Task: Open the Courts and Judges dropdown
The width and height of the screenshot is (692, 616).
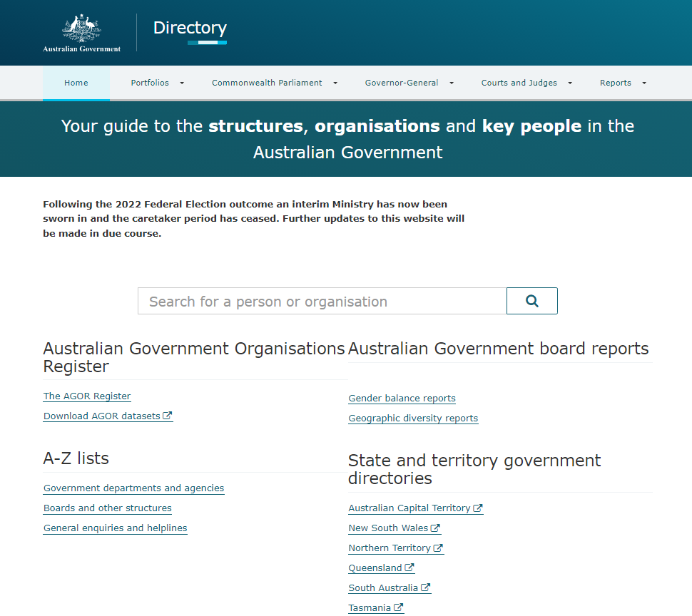Action: 570,83
